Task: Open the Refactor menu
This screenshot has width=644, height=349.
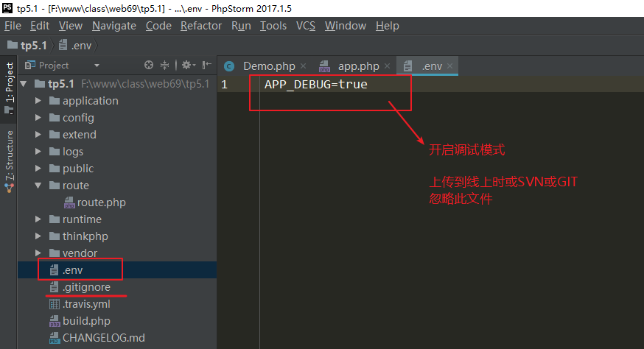Action: pyautogui.click(x=201, y=26)
